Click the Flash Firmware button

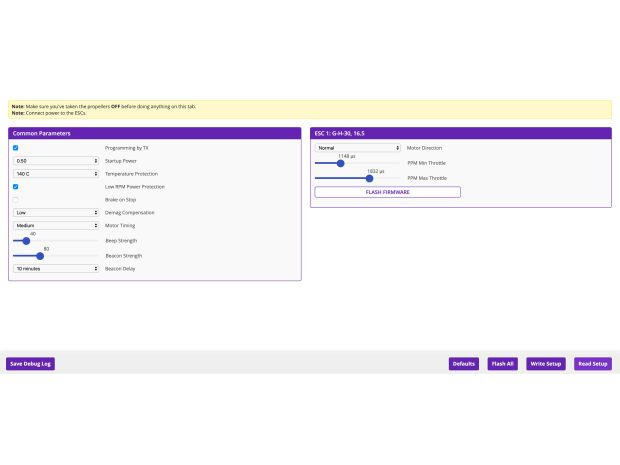pyautogui.click(x=388, y=192)
